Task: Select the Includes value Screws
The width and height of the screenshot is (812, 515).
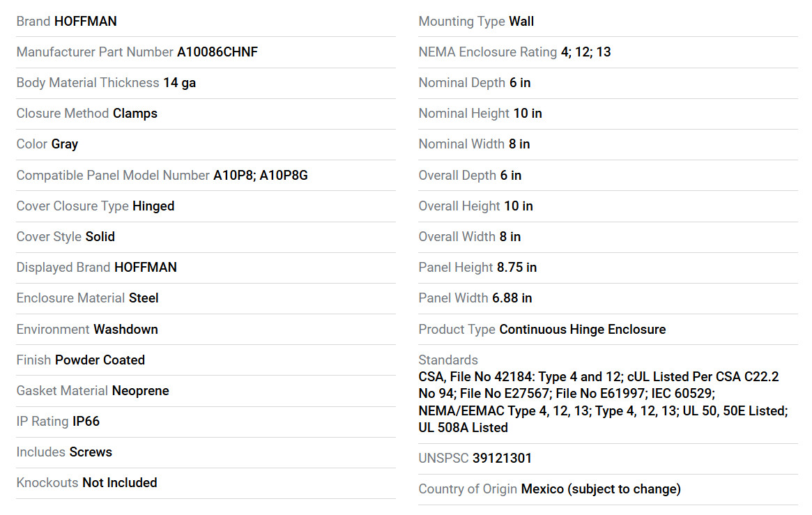Action: coord(91,452)
